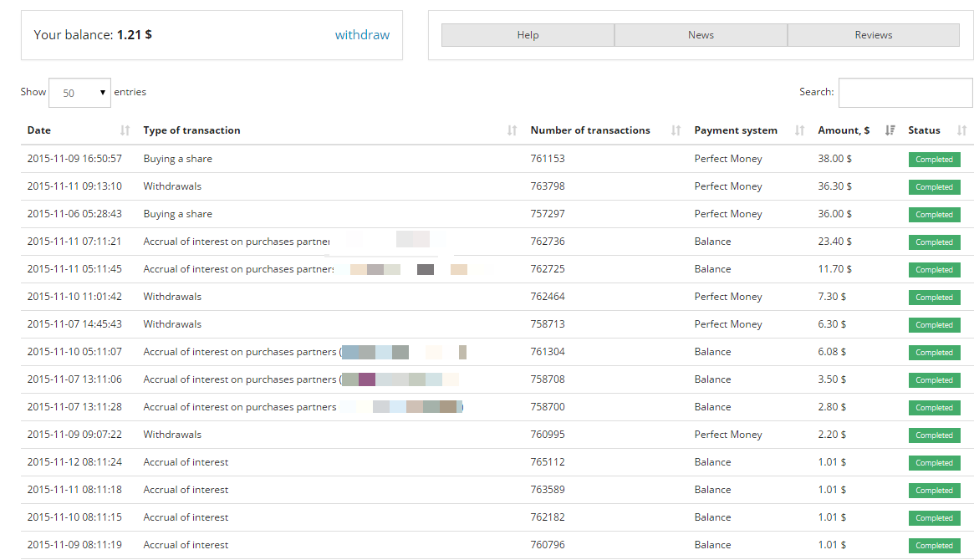This screenshot has width=974, height=560.
Task: Click Completed badge for transaction 760796
Action: 934,546
